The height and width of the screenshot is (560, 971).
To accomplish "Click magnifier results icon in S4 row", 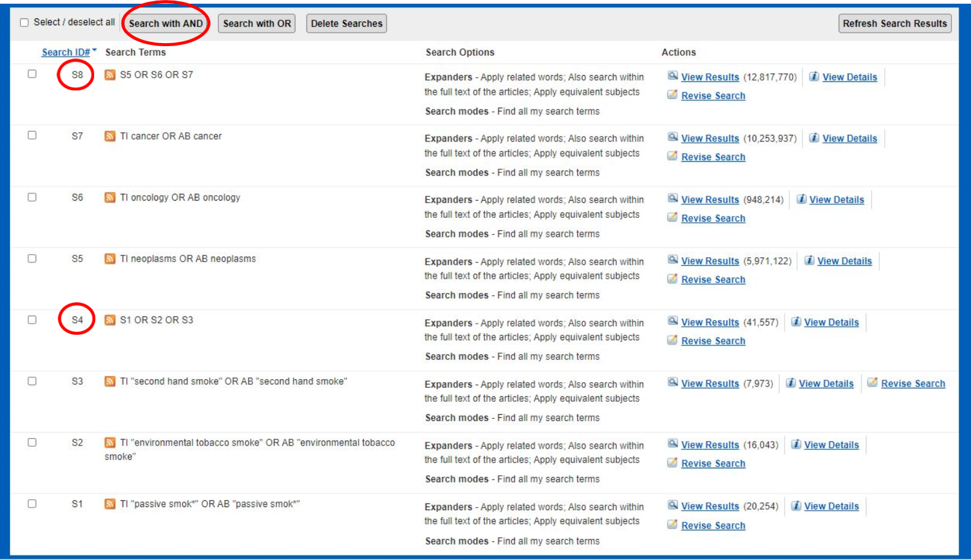I will 673,321.
